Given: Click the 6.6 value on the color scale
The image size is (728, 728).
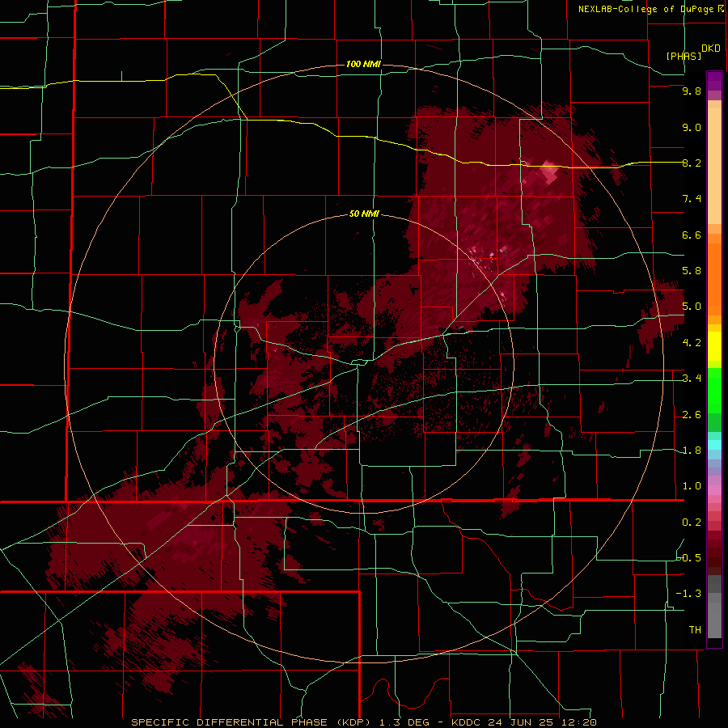Looking at the screenshot, I should [692, 235].
